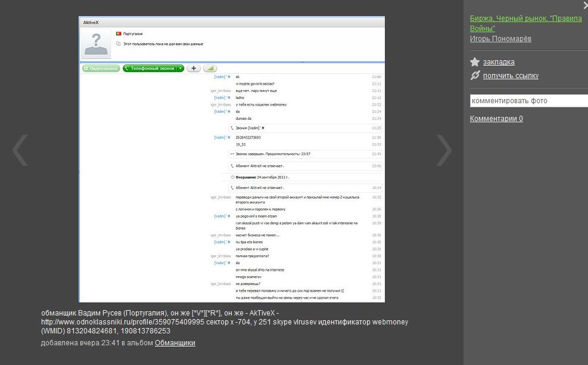Click the AktiveX window title
The height and width of the screenshot is (365, 588).
point(91,23)
